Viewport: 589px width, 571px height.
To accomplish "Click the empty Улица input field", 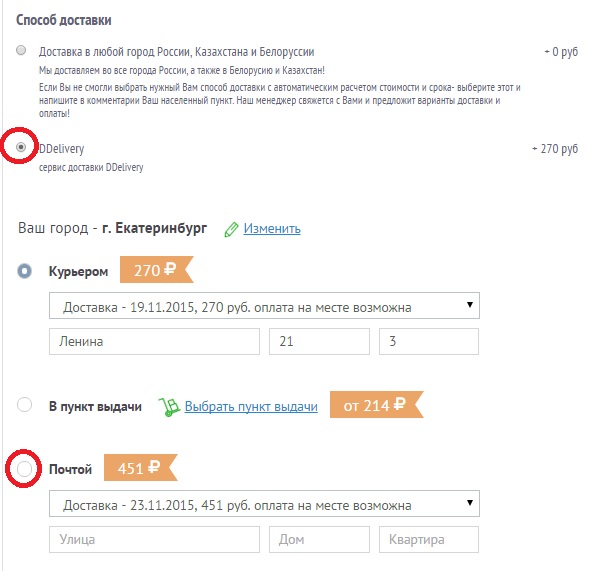I will 154,539.
